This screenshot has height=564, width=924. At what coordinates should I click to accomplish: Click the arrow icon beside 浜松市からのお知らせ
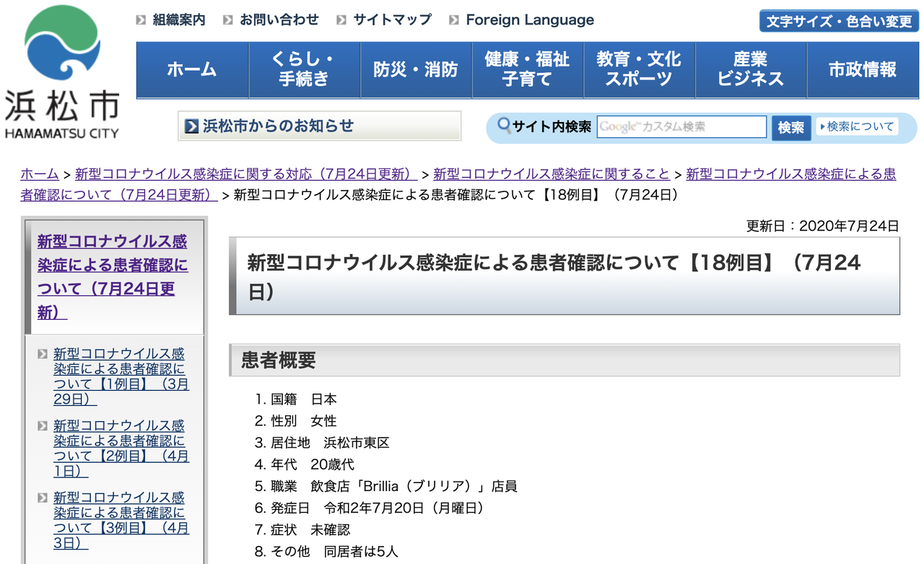tap(191, 126)
